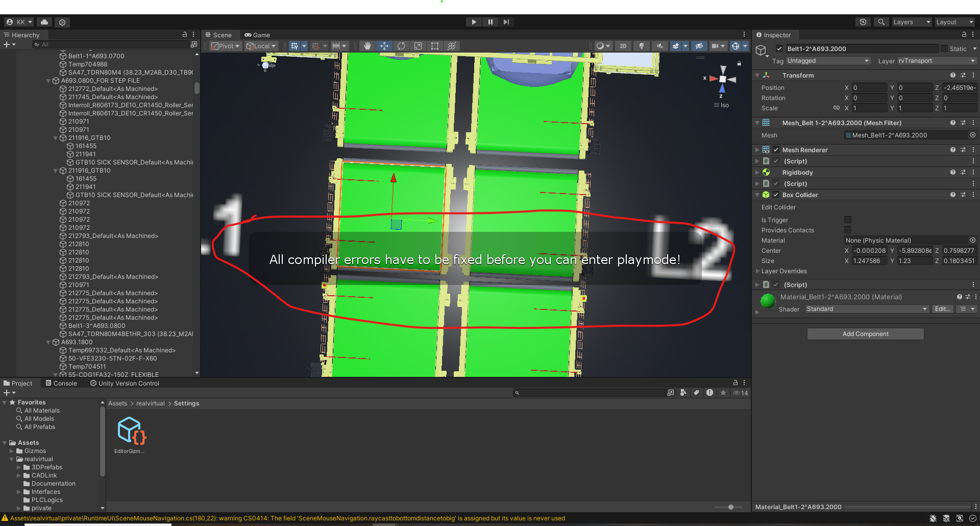
Task: Click the Project search by type icon
Action: pos(683,392)
